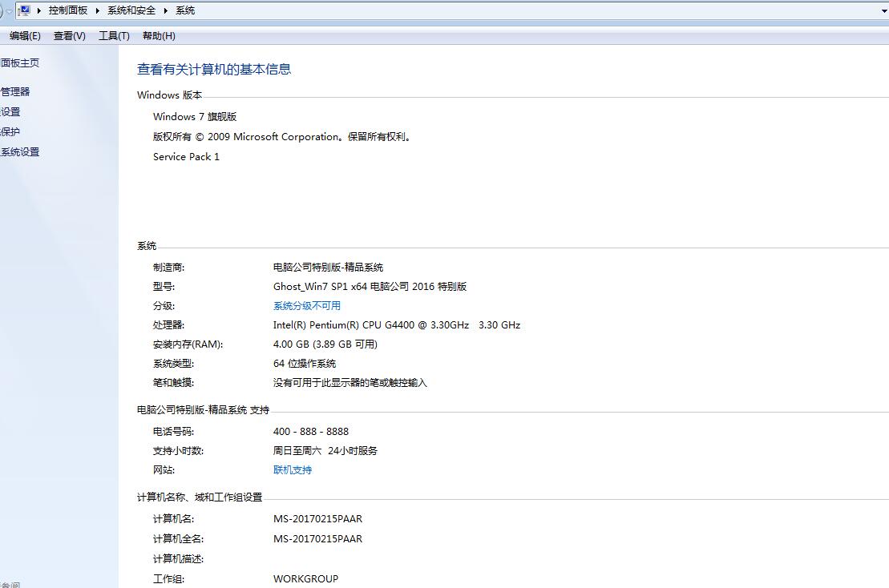Viewport: 889px width, 588px height.
Task: Select manufacturer value 电脑公司特别版-精品系统
Action: pyautogui.click(x=328, y=268)
